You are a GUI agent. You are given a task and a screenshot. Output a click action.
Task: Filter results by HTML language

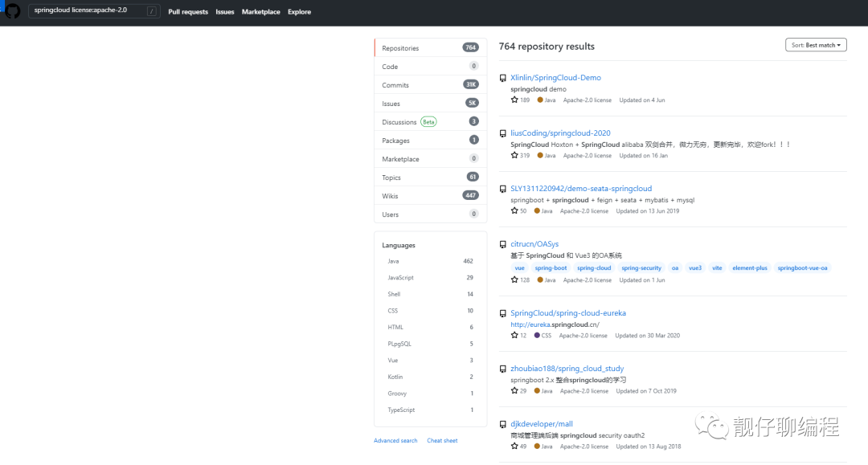[x=430, y=328]
